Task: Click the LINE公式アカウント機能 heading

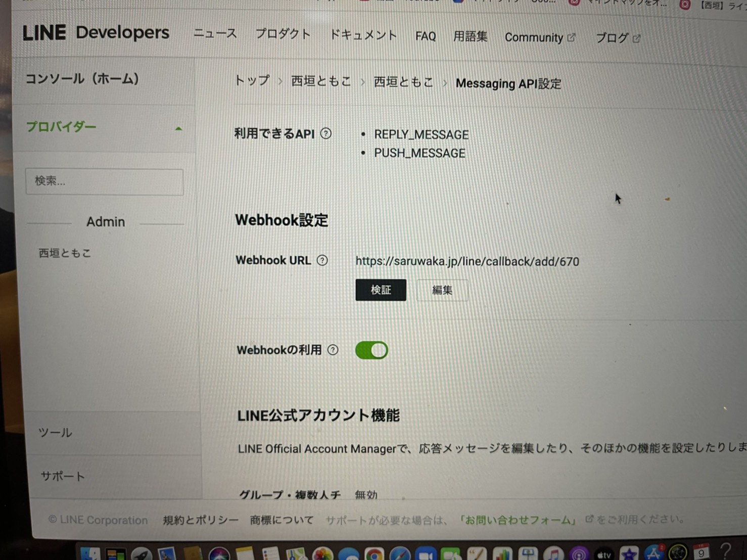Action: (x=318, y=415)
